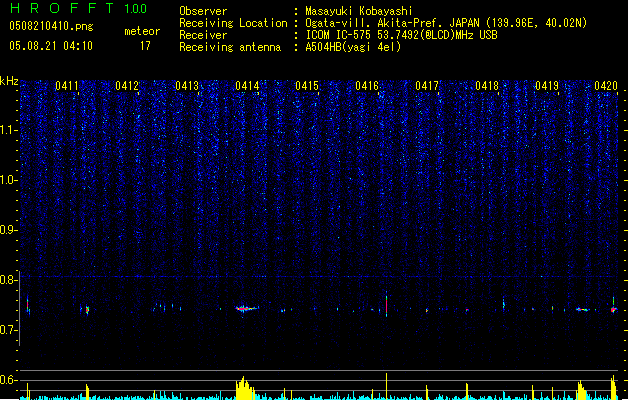This screenshot has height=400, width=629.
Task: Select the ICOM IC-575 receiver value
Action: pos(402,35)
